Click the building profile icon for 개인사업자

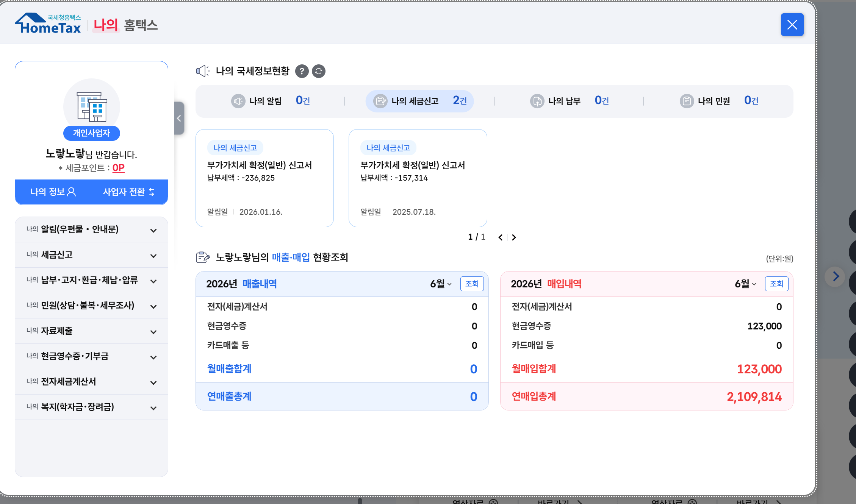point(92,107)
